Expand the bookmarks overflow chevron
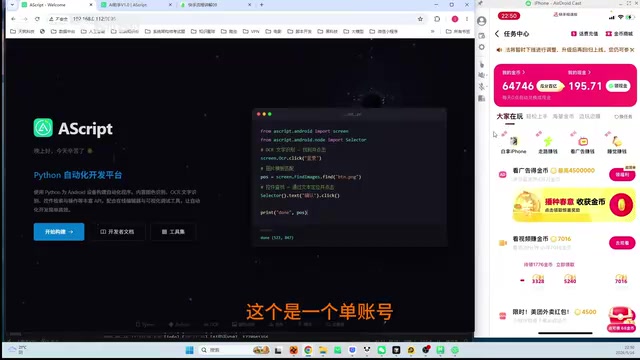Screen dimensions: 640x360 click(433, 31)
